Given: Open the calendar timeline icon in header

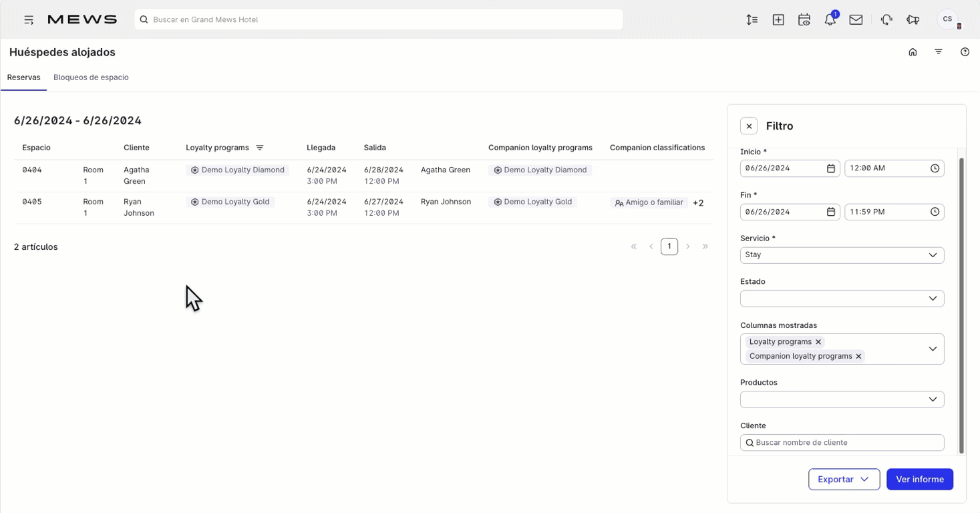Looking at the screenshot, I should pyautogui.click(x=804, y=20).
